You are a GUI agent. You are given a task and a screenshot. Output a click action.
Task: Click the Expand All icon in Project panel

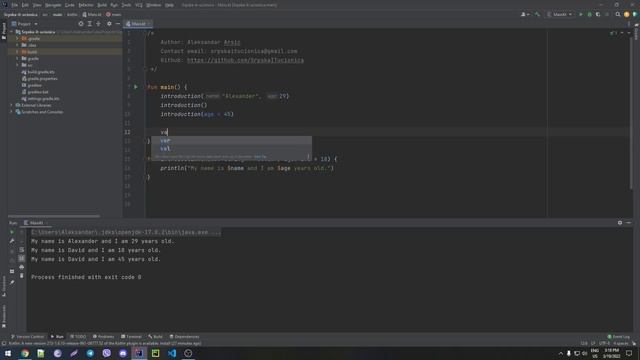click(x=90, y=24)
